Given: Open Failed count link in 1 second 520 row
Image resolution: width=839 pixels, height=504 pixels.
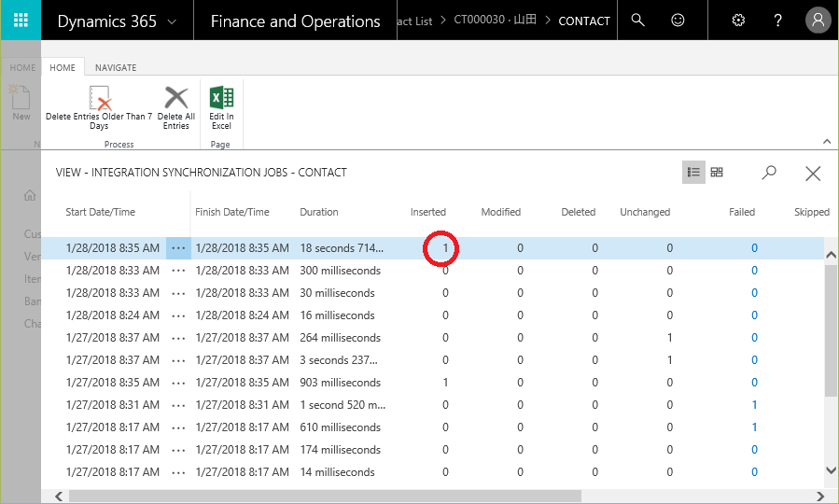Looking at the screenshot, I should pyautogui.click(x=754, y=405).
